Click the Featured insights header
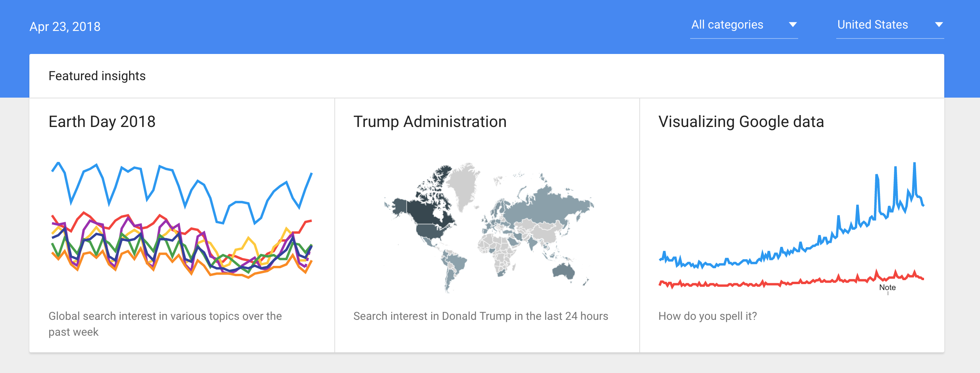 (97, 76)
